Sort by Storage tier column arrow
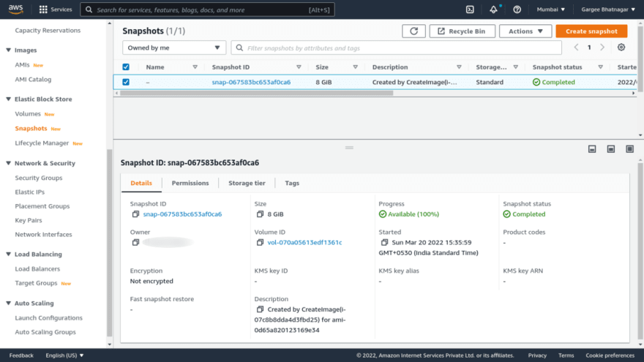644x362 pixels. point(515,67)
